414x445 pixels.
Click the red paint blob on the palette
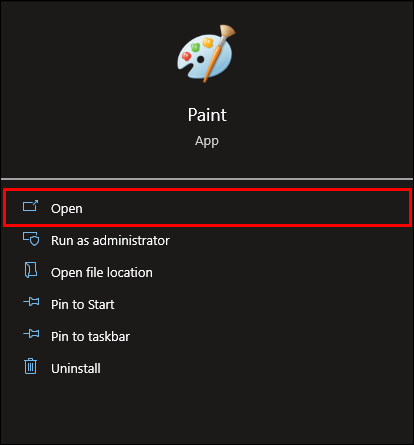click(x=186, y=56)
